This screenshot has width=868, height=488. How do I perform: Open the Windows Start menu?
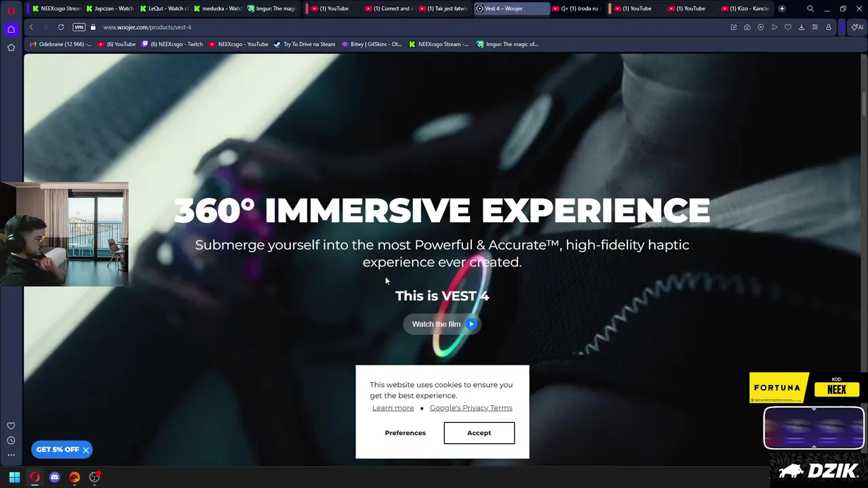point(14,477)
